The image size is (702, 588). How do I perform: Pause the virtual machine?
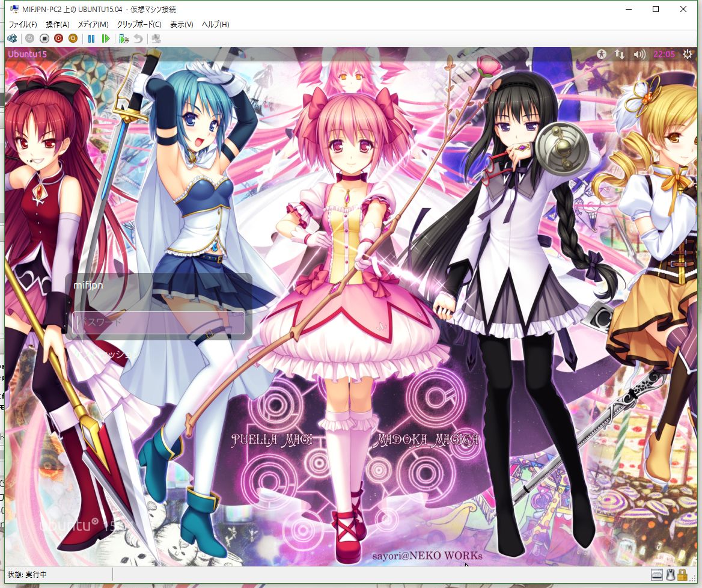pos(91,39)
